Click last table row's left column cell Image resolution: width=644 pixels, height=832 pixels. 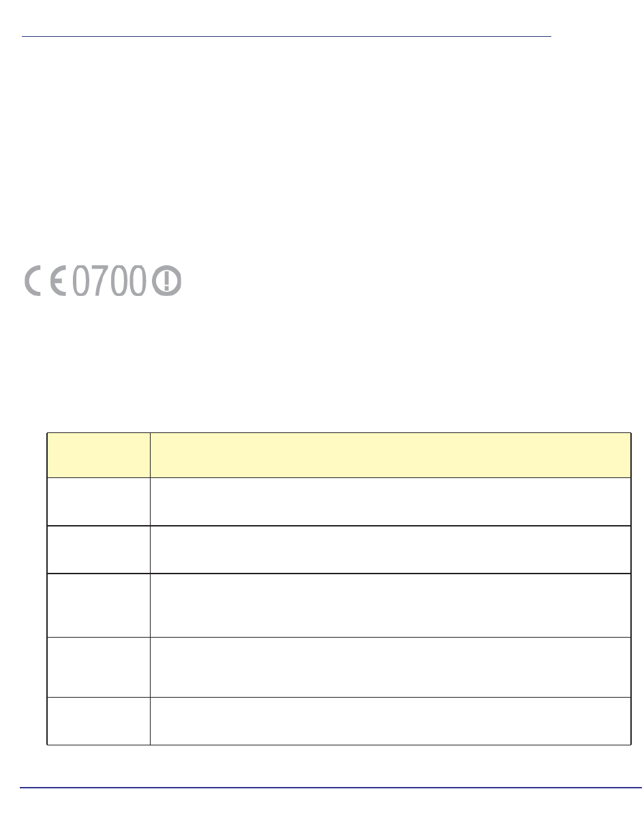coord(98,721)
